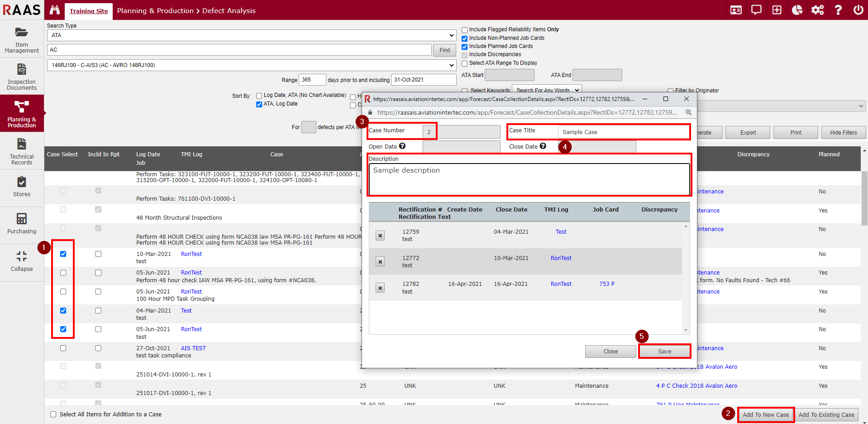Viewport: 868px width, 424px height.
Task: Open the aircraft 146RJ100 selection dropdown
Action: pyautogui.click(x=251, y=65)
